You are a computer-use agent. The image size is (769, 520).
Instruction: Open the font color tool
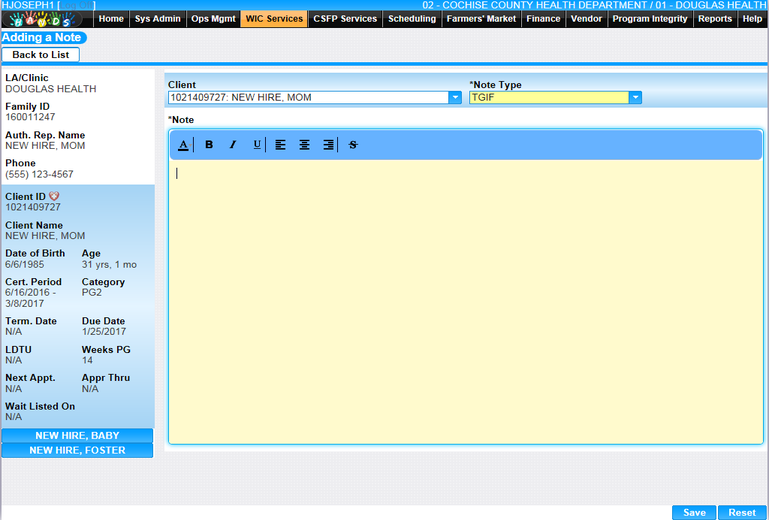tap(183, 145)
